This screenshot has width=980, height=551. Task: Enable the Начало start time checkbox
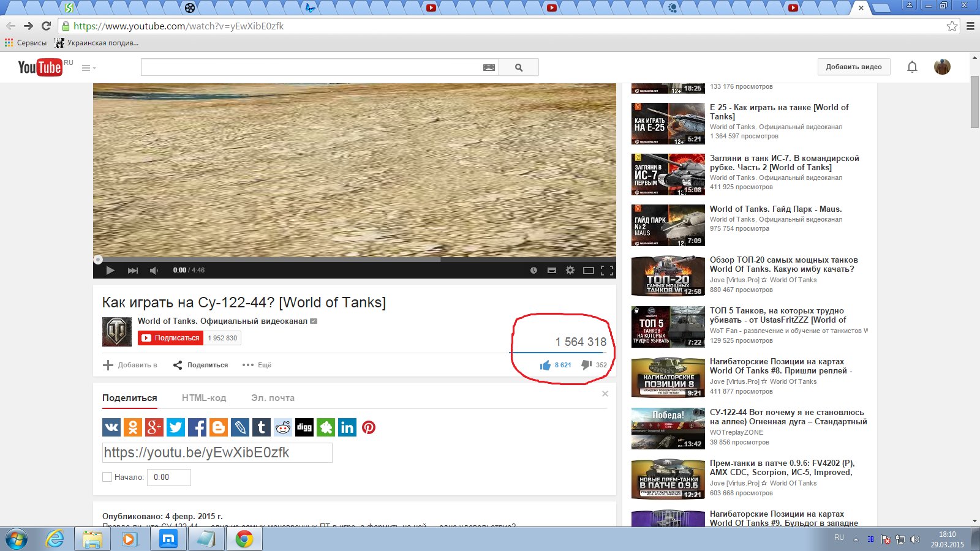tap(107, 477)
